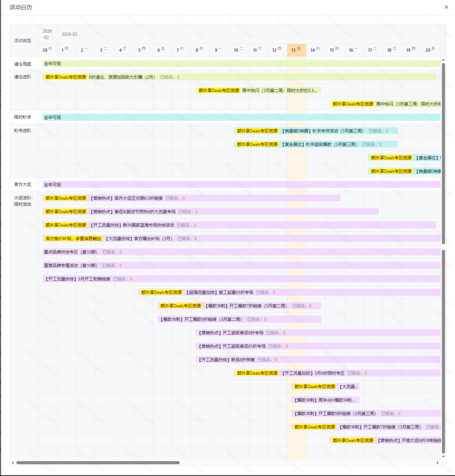The image size is (455, 476).
Task: Open 【营销热点】春促&复活节预热6折大流量专场
Action: 211,212
